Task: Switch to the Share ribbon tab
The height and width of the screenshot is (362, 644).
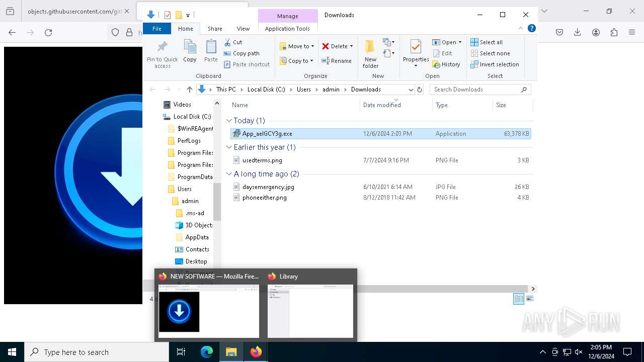Action: tap(215, 29)
